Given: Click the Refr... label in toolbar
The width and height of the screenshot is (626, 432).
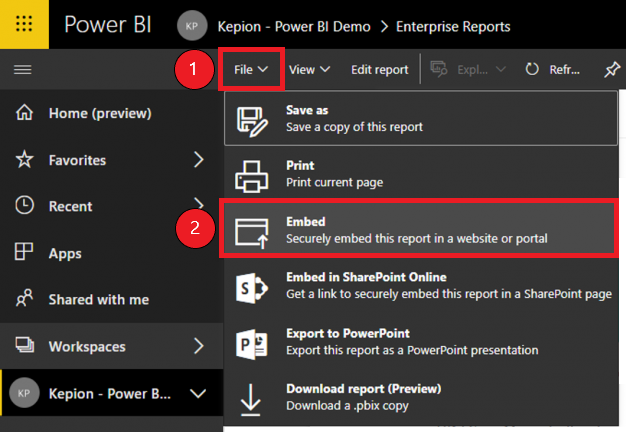Looking at the screenshot, I should [x=565, y=70].
